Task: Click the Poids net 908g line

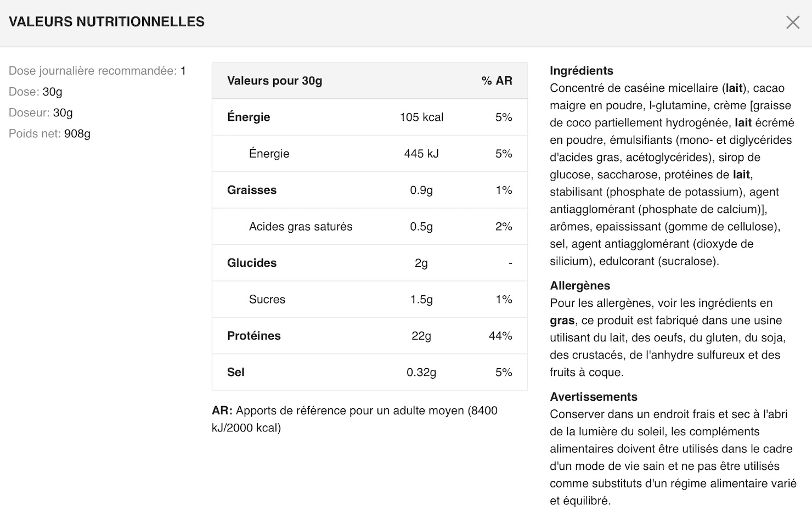Action: click(x=49, y=133)
